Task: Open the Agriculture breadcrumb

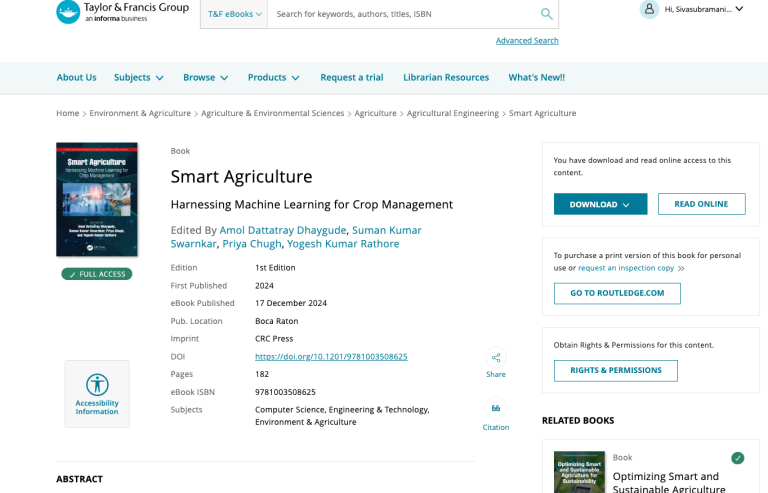Action: [376, 113]
